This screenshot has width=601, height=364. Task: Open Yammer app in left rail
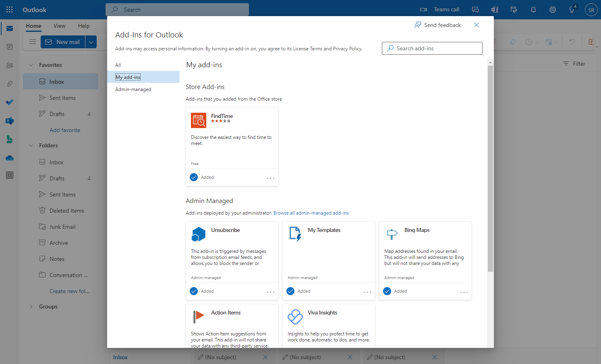click(x=10, y=121)
